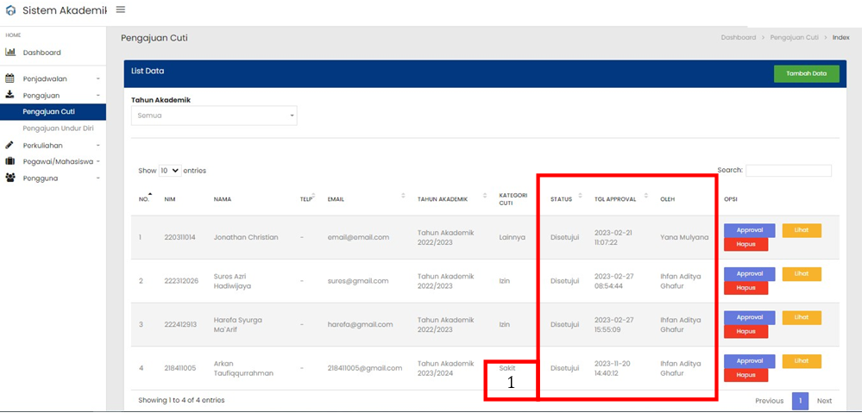Open Pengajuan Undur Diri menu item
The width and height of the screenshot is (868, 419).
pos(58,128)
